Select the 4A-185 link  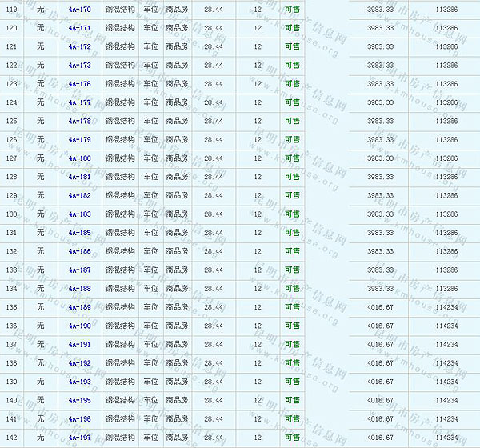(79, 233)
